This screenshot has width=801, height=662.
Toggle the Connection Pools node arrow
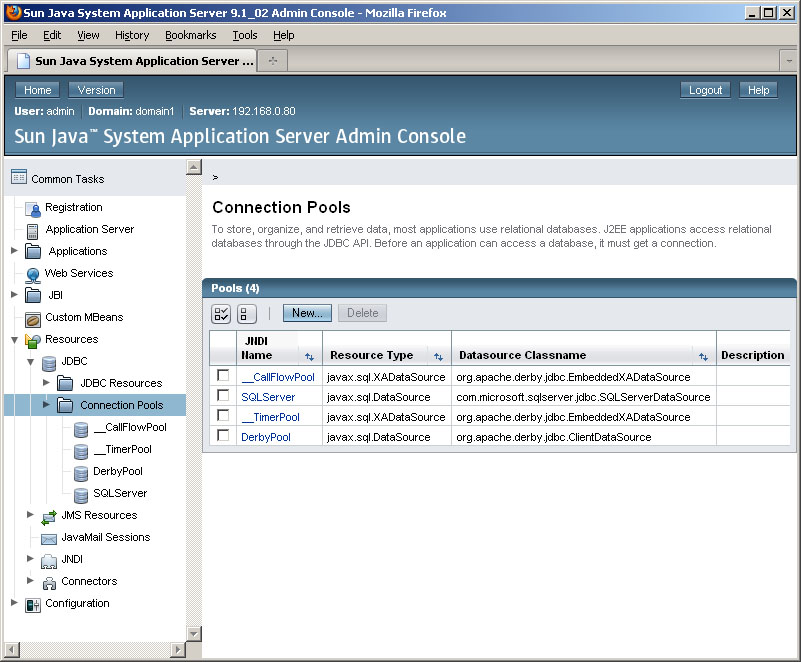pyautogui.click(x=46, y=404)
